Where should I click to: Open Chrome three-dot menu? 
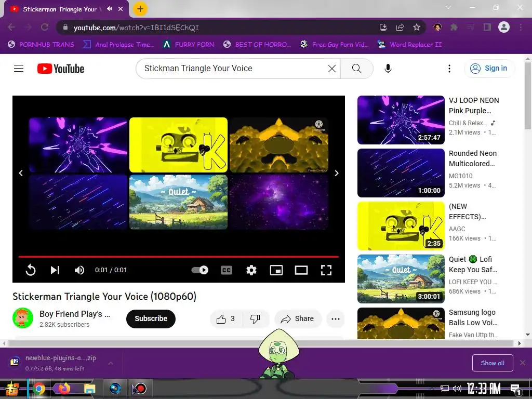[521, 27]
